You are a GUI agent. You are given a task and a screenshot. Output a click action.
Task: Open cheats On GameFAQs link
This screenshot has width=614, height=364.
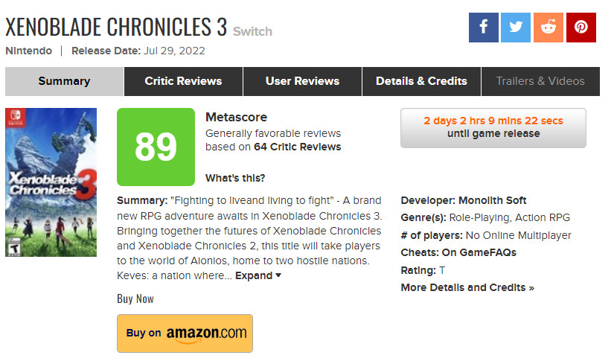tap(479, 252)
